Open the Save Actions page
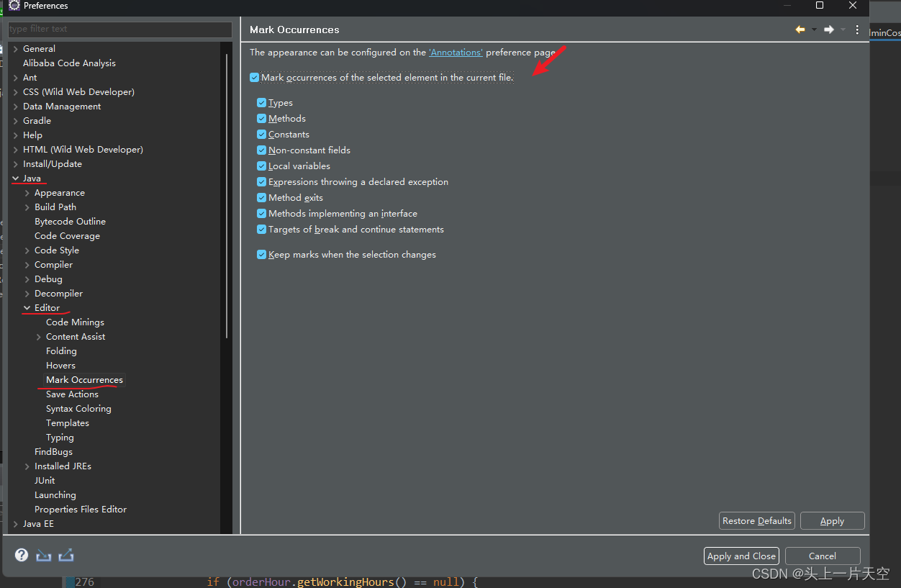This screenshot has width=901, height=588. (x=72, y=394)
